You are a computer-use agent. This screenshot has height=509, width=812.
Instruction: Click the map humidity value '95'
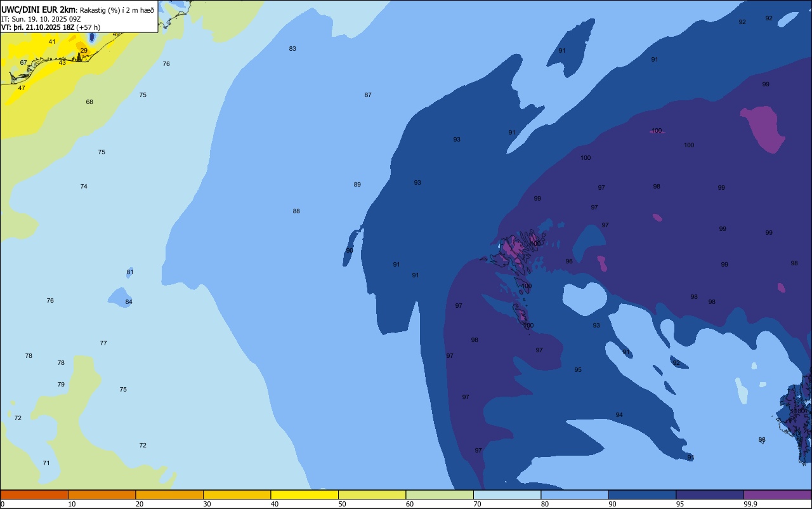pos(578,370)
